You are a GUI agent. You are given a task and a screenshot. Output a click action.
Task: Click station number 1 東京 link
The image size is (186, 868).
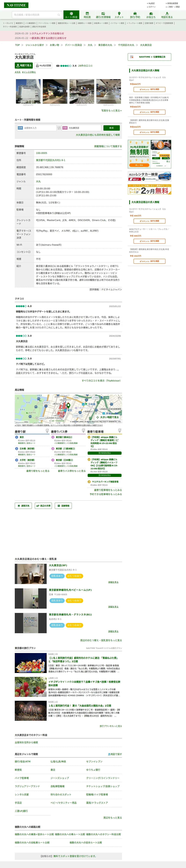[x=22, y=437]
